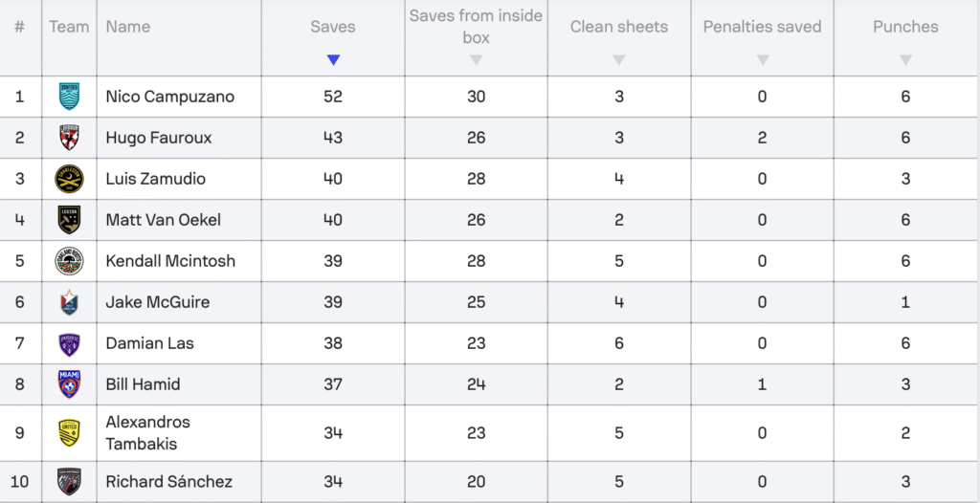Viewport: 980px width, 503px height.
Task: Select Richard Sánchez's saves value 34
Action: pos(333,482)
